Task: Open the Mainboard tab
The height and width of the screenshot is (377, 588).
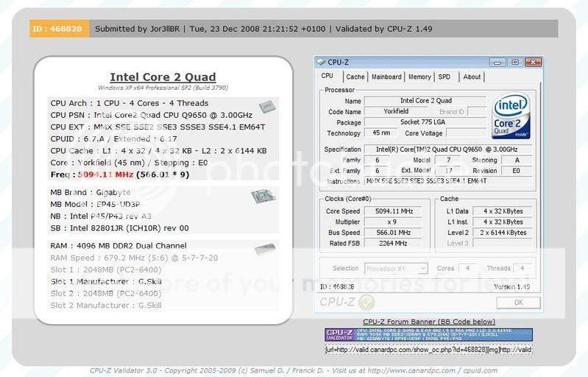Action: (x=386, y=77)
